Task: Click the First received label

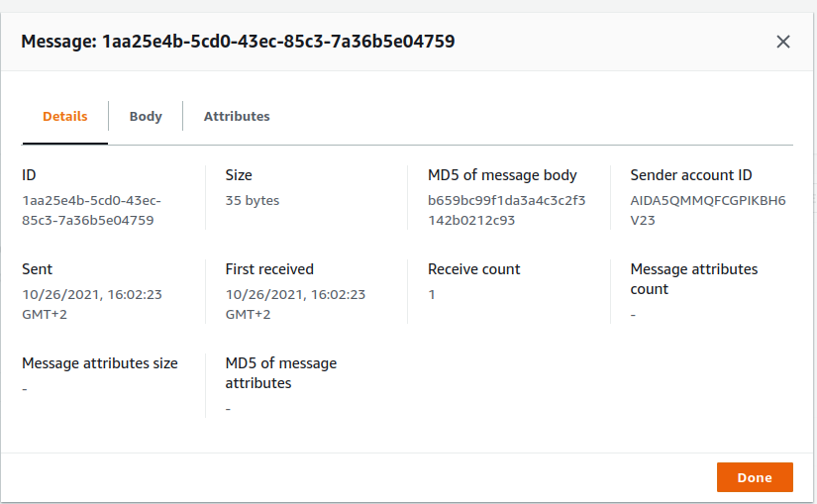Action: 269,269
